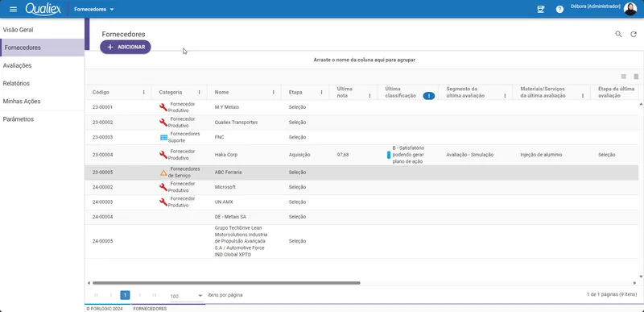
Task: Open the items per page dropdown
Action: (187, 296)
